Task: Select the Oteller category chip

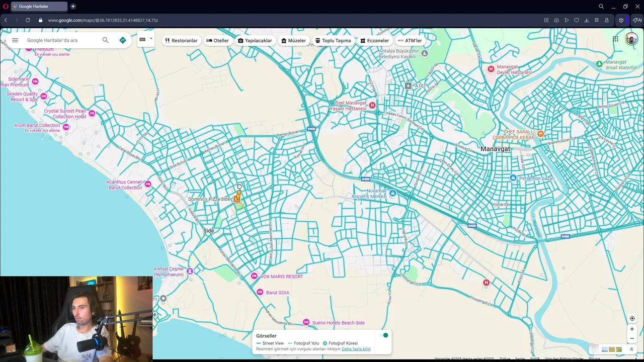Action: click(x=217, y=41)
